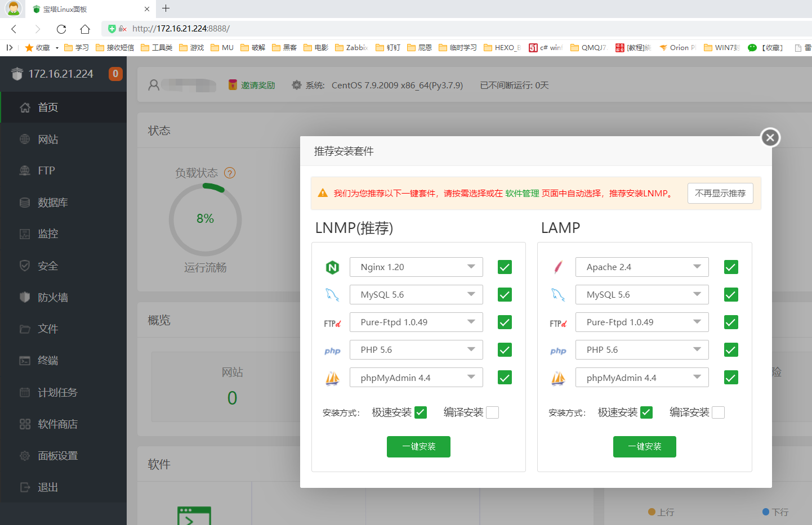Screen dimensions: 812x525
Task: Open the 软件商店 menu item
Action: point(64,424)
